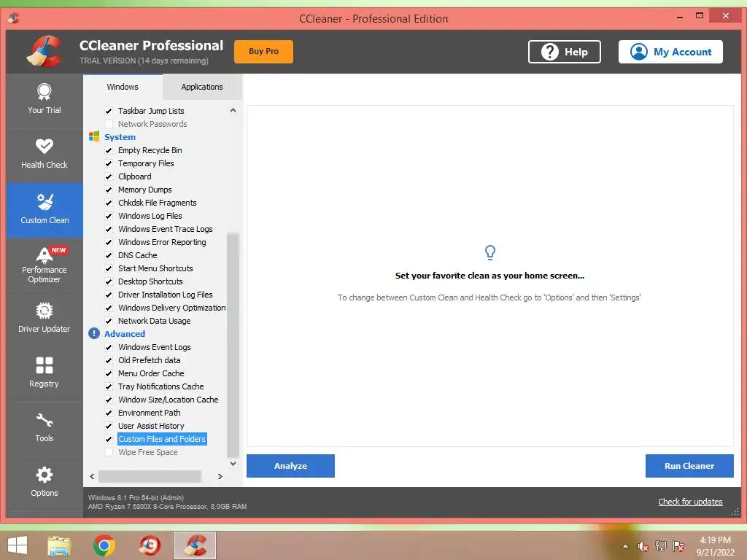Open the Registry cleaner section
Screen dimensions: 747x560
(x=44, y=373)
